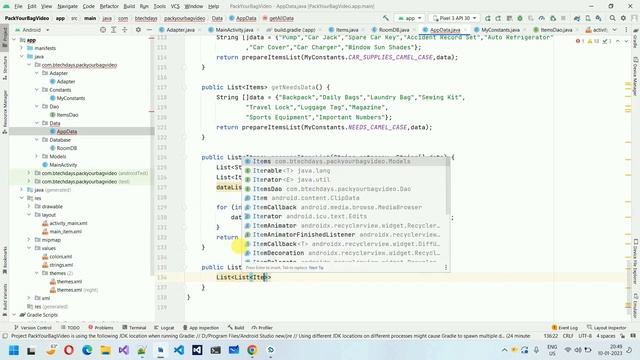Open the App Inspection tool window
The width and height of the screenshot is (640, 360).
click(201, 327)
